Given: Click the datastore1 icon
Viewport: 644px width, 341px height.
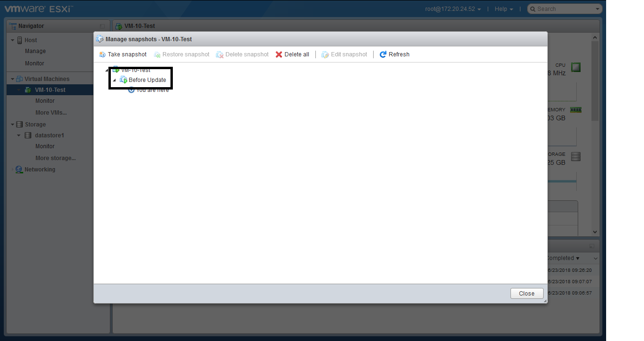Looking at the screenshot, I should [x=28, y=135].
